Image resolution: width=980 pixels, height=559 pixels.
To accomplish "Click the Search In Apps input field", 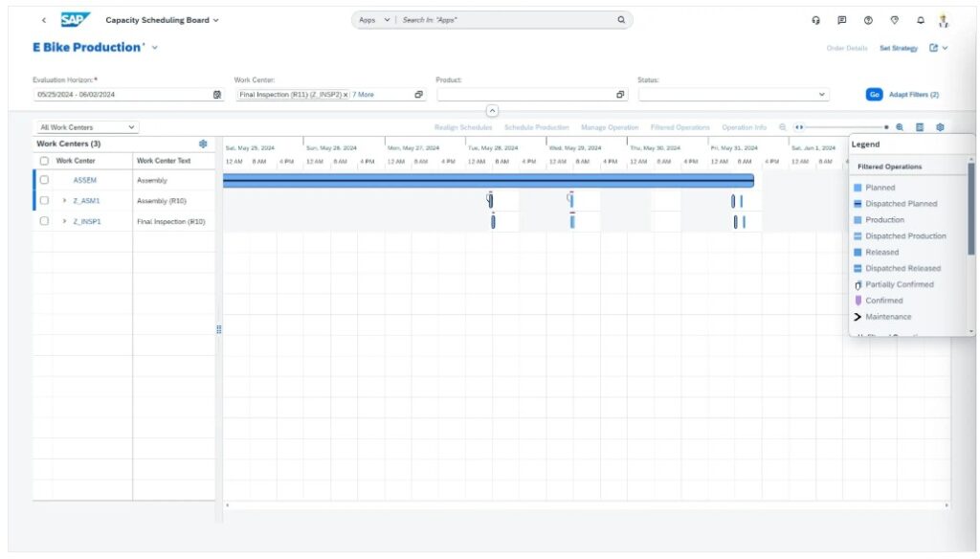I will click(x=506, y=20).
